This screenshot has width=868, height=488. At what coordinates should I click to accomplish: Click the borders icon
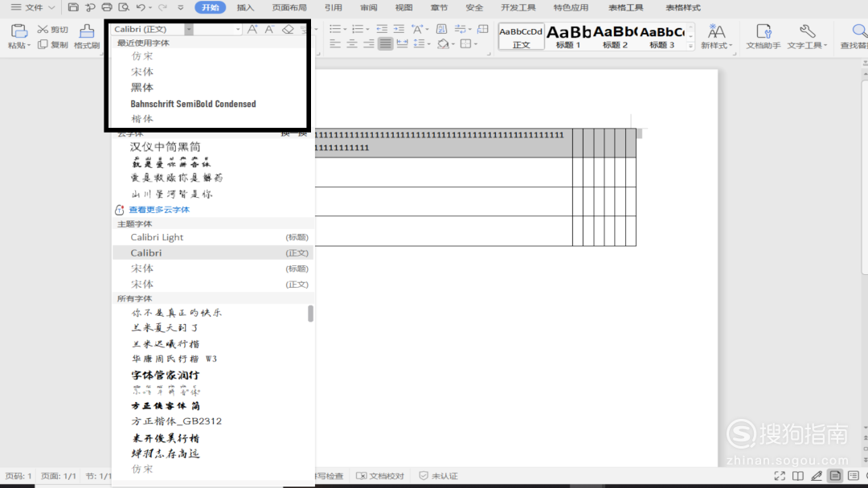point(465,43)
